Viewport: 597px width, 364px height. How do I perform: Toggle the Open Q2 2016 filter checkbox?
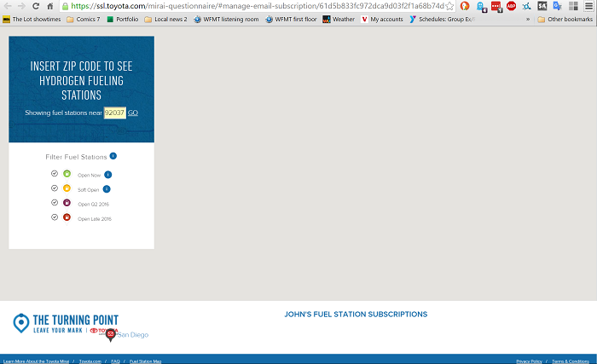[55, 203]
